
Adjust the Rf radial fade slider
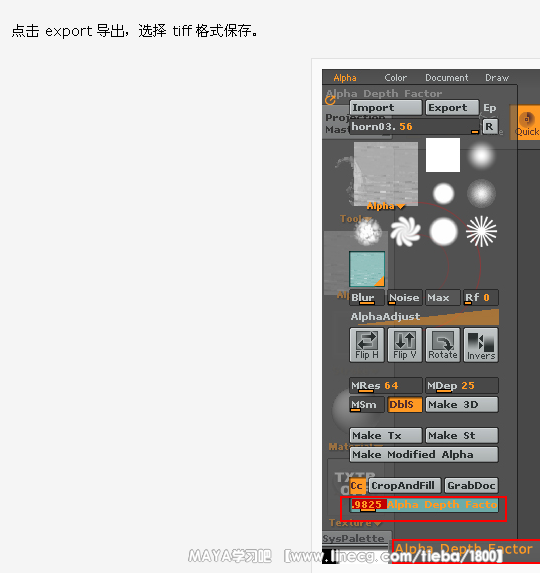pos(481,297)
